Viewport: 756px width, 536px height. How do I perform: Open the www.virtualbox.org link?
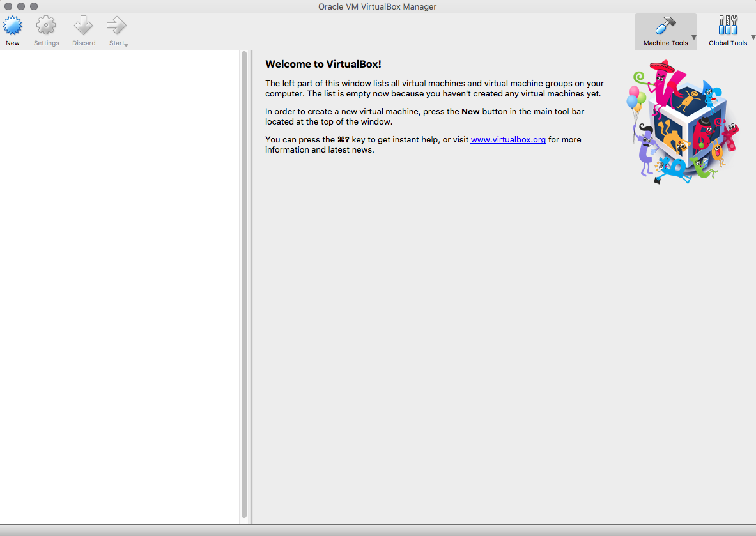coord(508,139)
